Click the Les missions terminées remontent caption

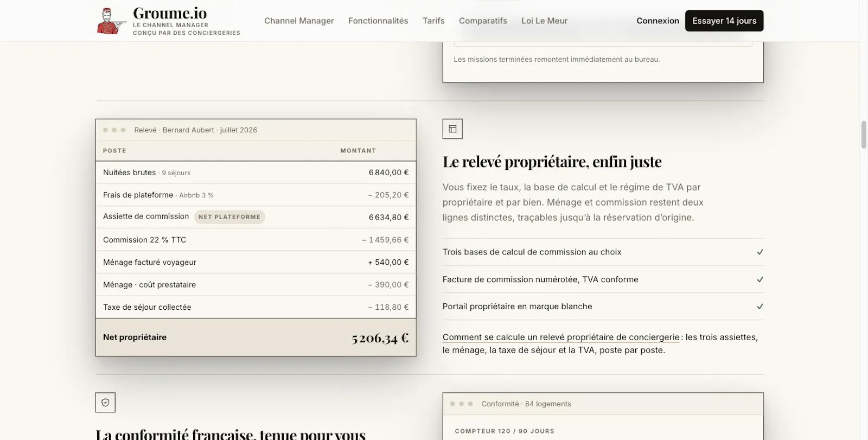(557, 60)
